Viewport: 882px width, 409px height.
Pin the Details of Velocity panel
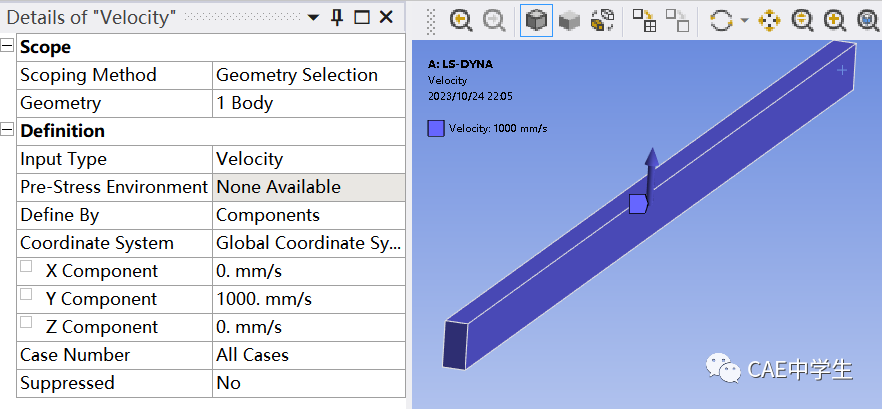337,17
